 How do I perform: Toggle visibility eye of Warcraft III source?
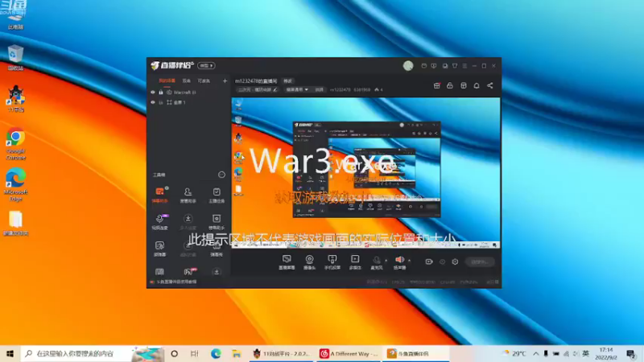tap(153, 93)
